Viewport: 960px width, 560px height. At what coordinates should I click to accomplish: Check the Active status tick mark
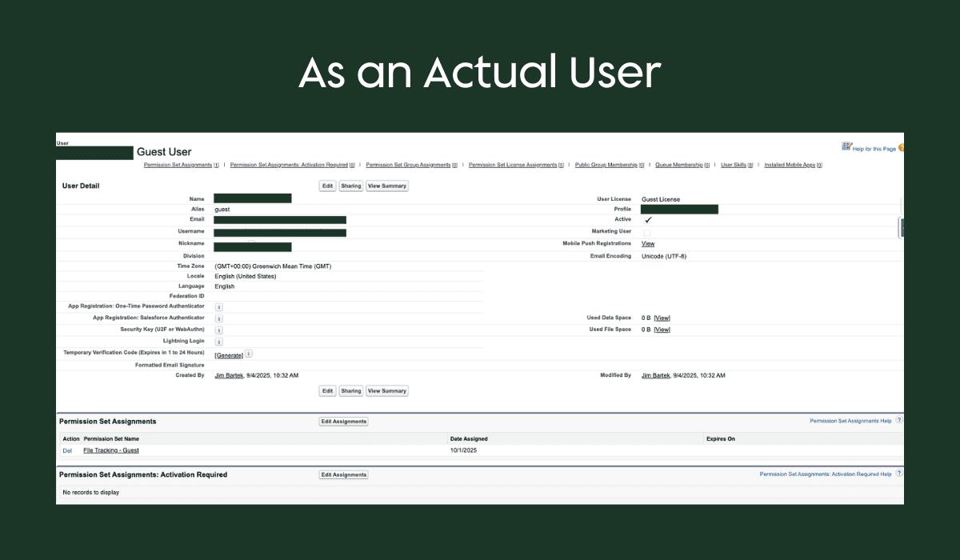(646, 219)
